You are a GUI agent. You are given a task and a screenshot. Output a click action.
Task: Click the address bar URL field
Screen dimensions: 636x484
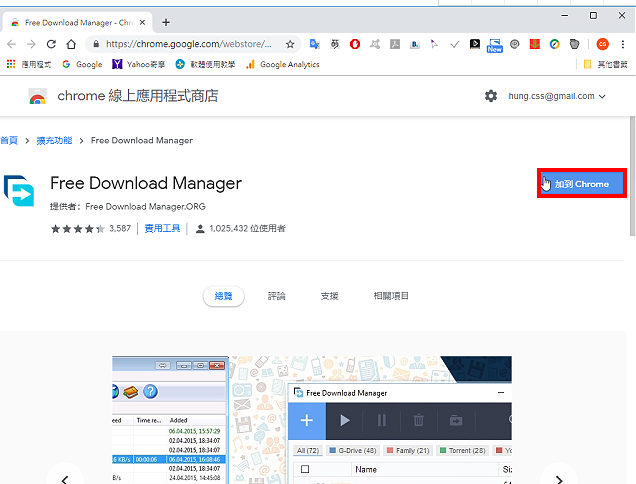[189, 44]
